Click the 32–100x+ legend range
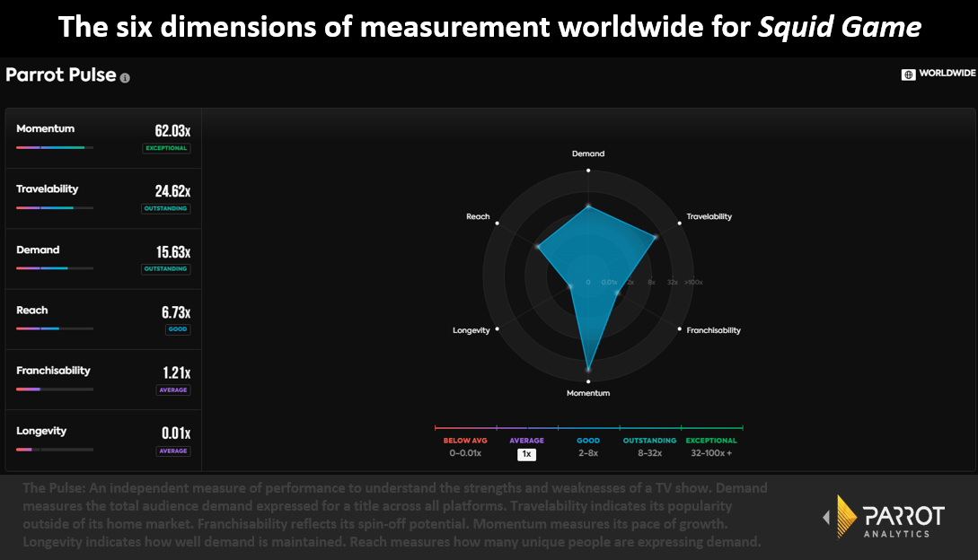The width and height of the screenshot is (978, 560). pyautogui.click(x=711, y=453)
